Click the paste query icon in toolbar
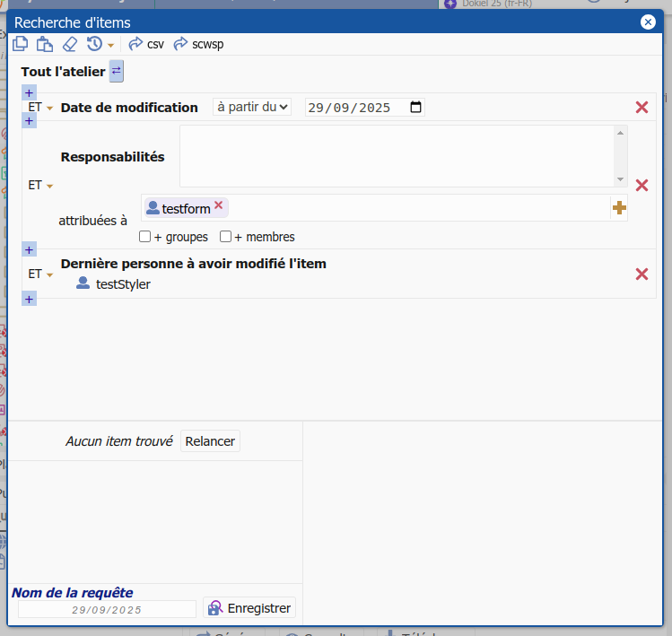 pyautogui.click(x=45, y=43)
